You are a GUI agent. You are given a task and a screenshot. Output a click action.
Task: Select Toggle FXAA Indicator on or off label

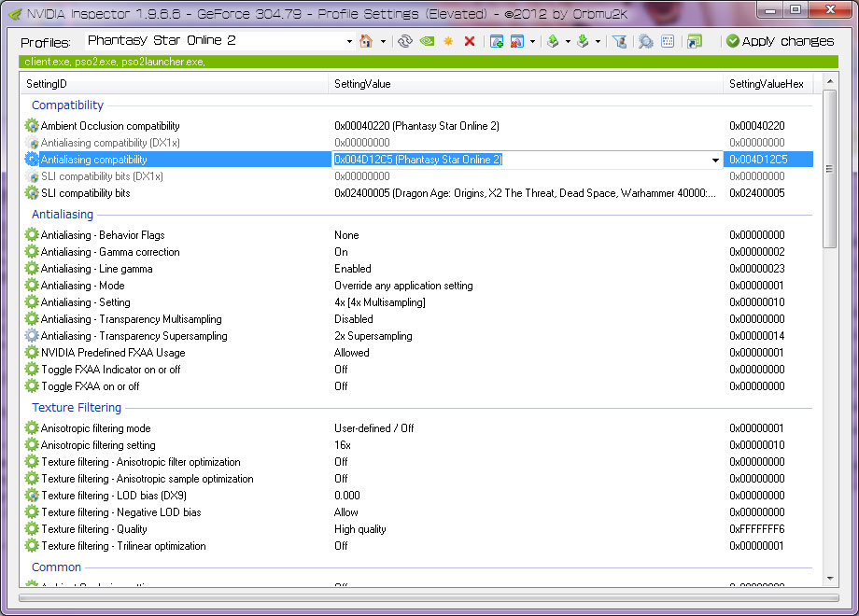point(111,370)
